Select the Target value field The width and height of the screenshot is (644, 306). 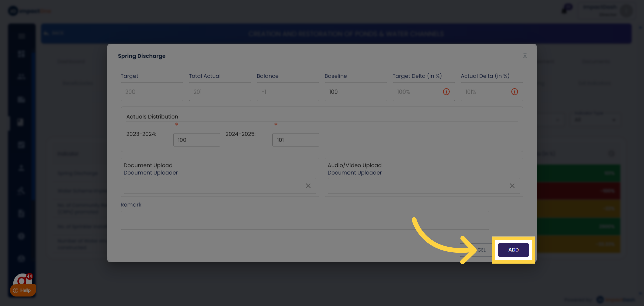(x=152, y=92)
